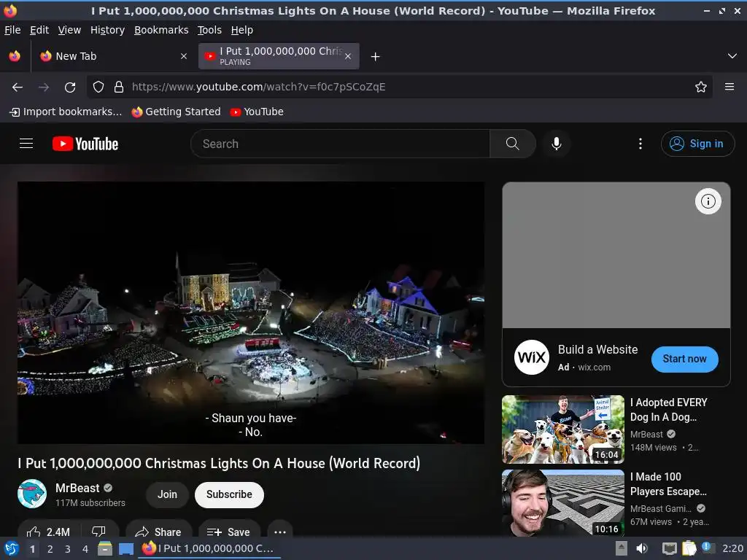Go back in Firefox
Screen dimensions: 747x560
[x=18, y=87]
